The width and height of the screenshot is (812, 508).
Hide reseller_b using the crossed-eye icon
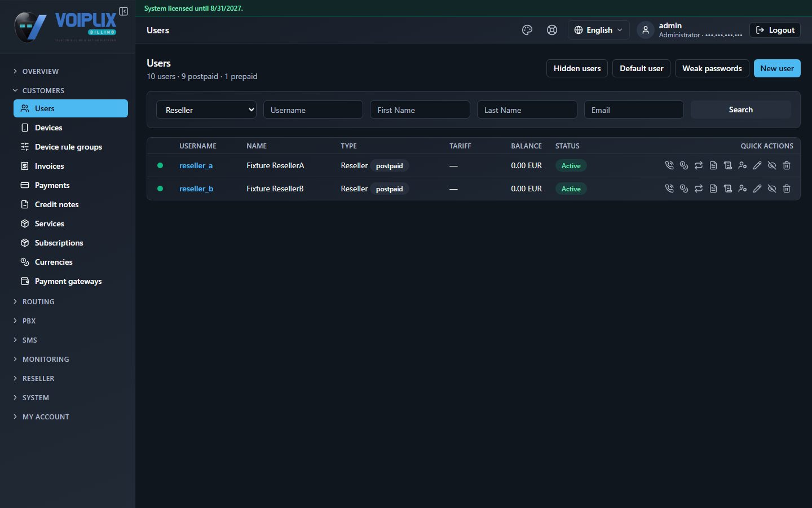click(x=772, y=189)
